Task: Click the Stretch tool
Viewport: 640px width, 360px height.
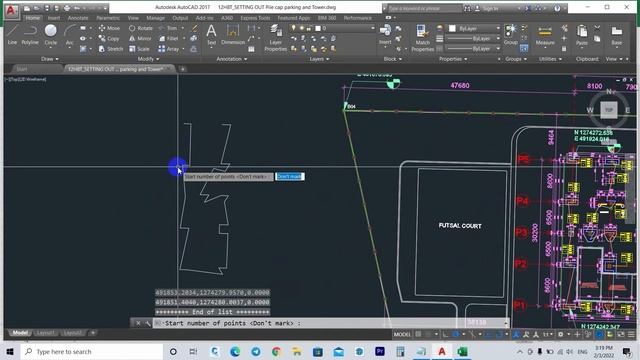Action: click(111, 49)
